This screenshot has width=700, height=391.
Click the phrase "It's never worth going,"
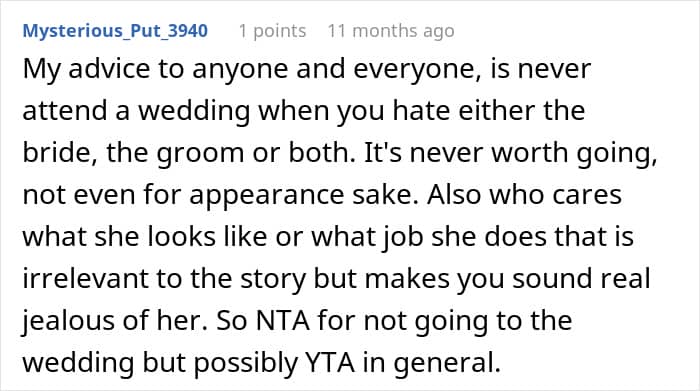click(x=511, y=154)
